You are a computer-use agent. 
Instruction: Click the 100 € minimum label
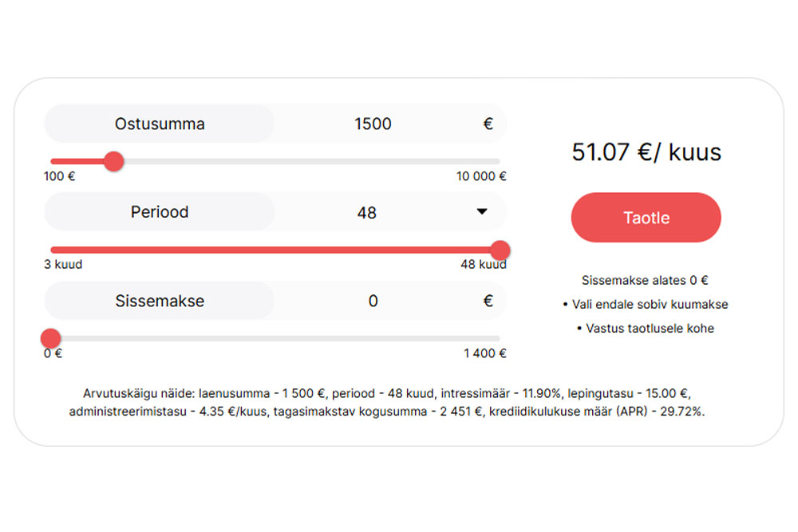click(x=59, y=177)
